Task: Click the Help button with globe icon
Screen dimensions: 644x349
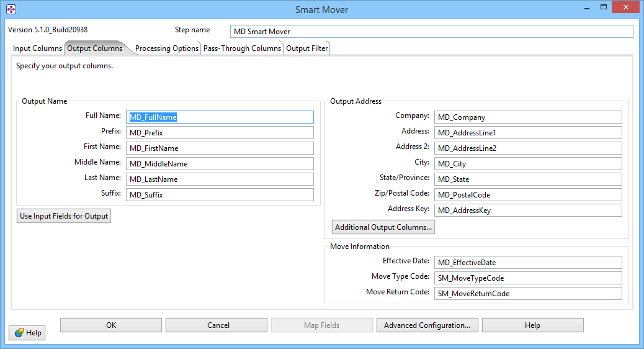Action: click(x=27, y=333)
